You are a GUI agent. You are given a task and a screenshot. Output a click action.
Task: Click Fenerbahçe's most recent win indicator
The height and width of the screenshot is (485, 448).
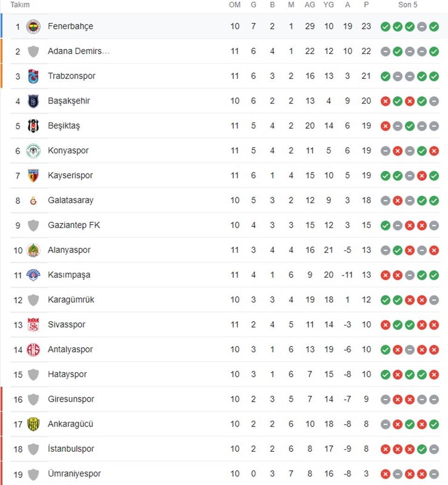coord(434,27)
